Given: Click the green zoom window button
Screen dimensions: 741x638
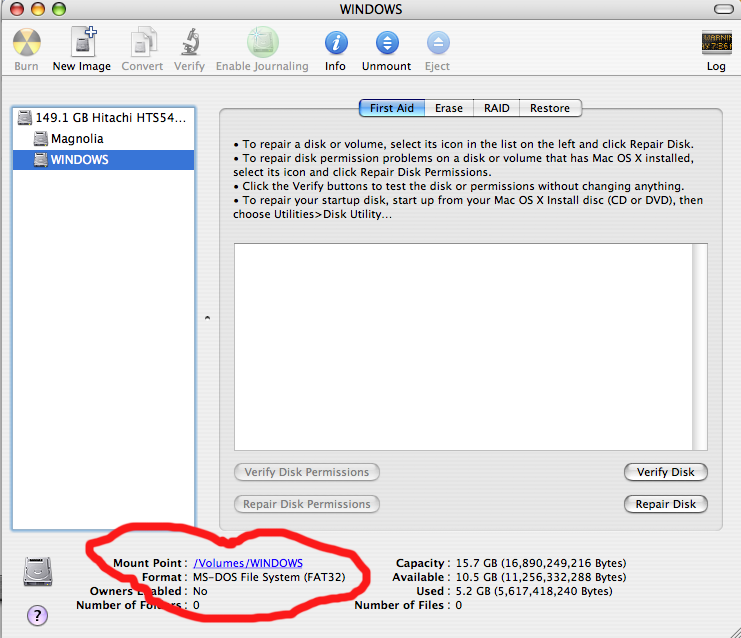Looking at the screenshot, I should tap(59, 9).
